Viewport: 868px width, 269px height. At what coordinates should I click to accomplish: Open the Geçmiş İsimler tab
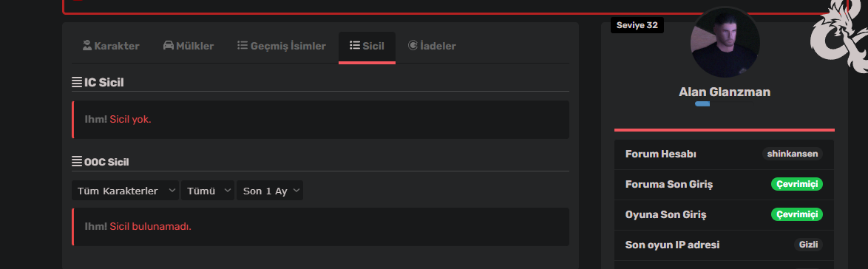coord(282,46)
